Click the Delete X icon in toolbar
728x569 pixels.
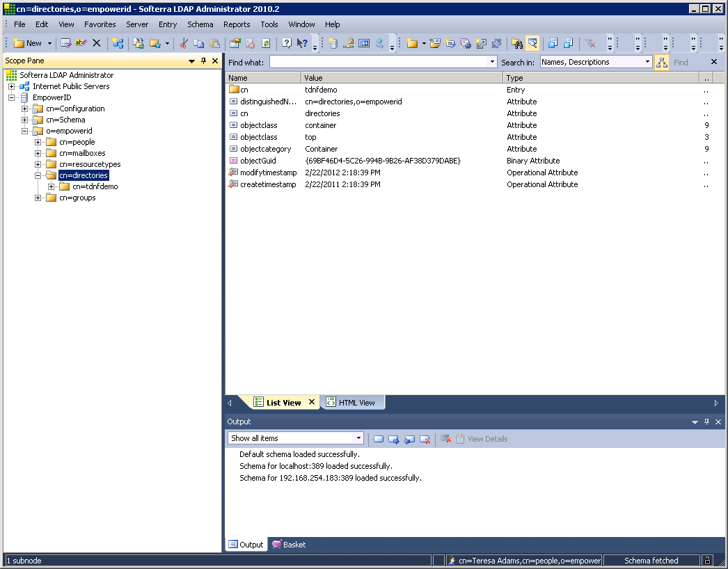97,43
